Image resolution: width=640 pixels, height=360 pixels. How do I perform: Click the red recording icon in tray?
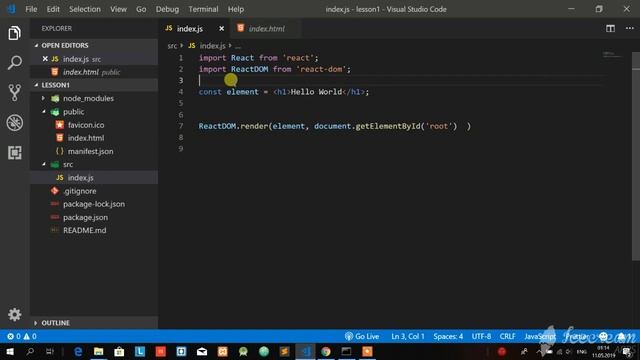coord(502,351)
